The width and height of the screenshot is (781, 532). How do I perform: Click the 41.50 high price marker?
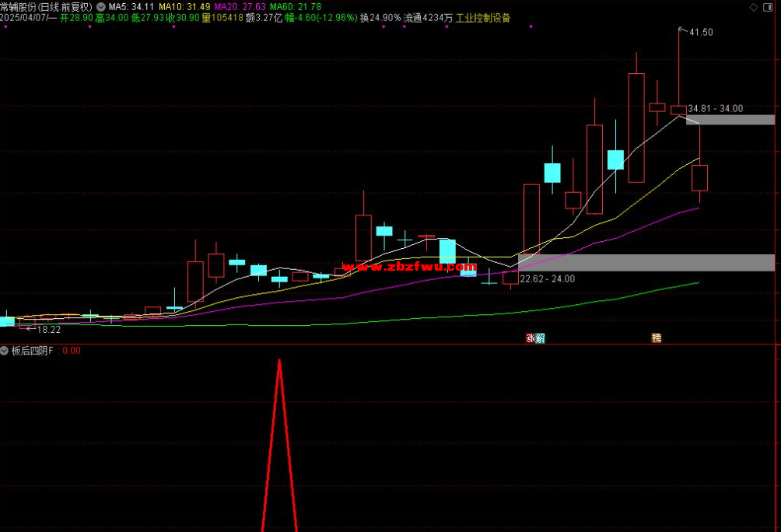tap(701, 32)
